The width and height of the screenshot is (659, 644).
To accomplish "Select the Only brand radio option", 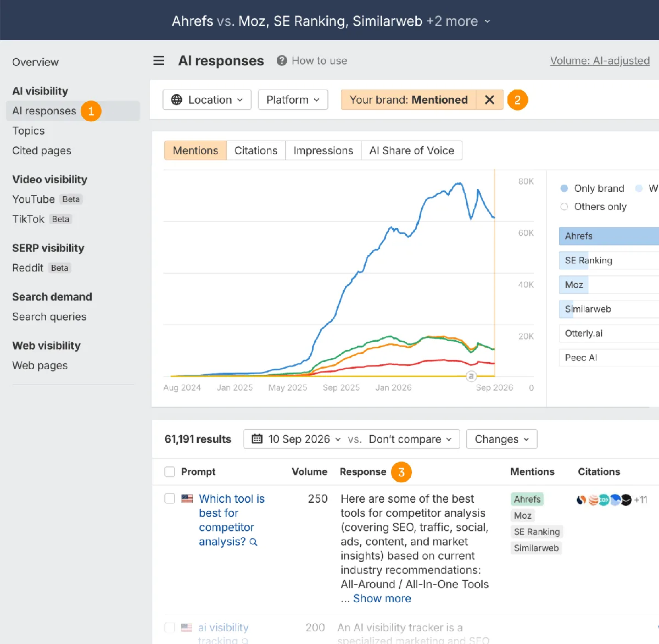I will click(564, 188).
